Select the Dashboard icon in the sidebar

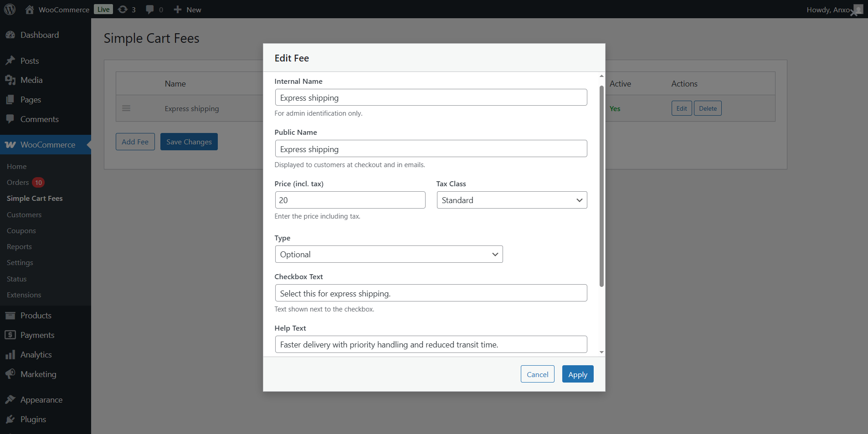pyautogui.click(x=11, y=35)
